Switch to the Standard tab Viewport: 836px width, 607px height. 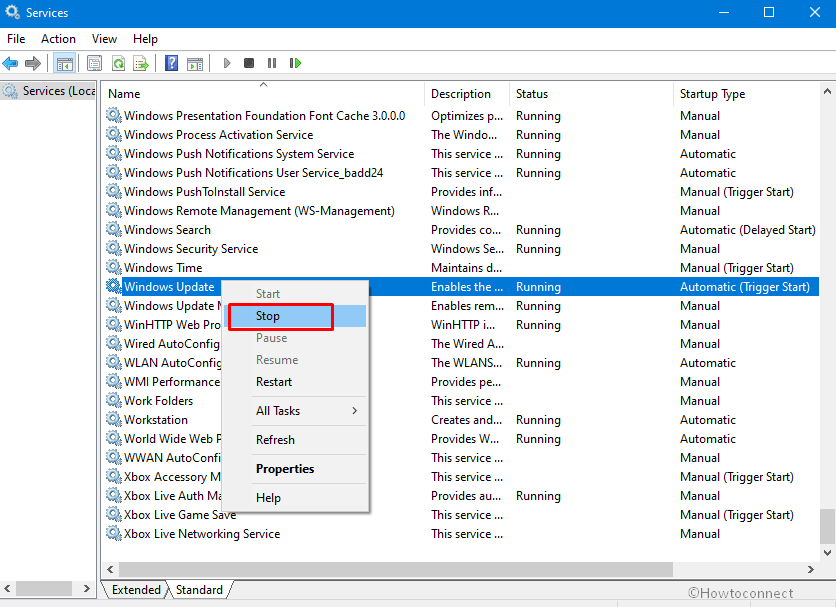pyautogui.click(x=199, y=590)
